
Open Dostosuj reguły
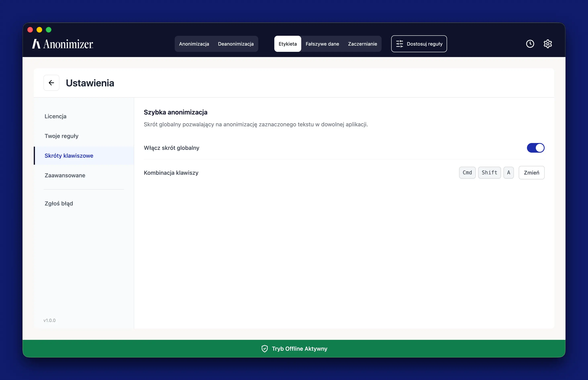click(x=419, y=44)
